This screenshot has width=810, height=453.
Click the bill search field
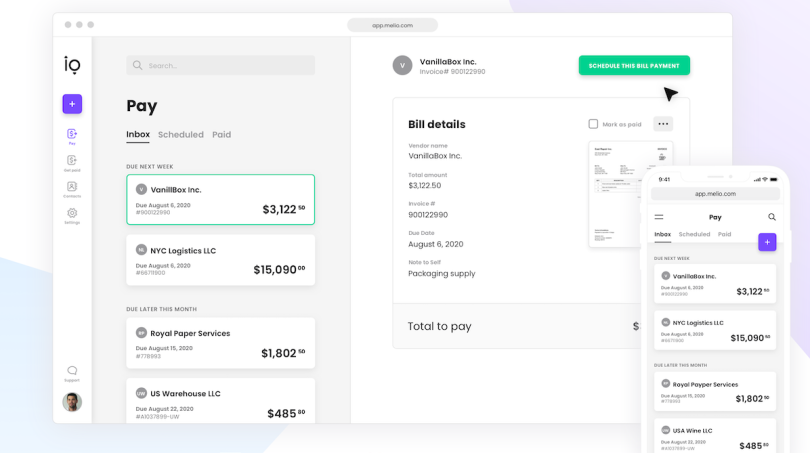click(220, 66)
